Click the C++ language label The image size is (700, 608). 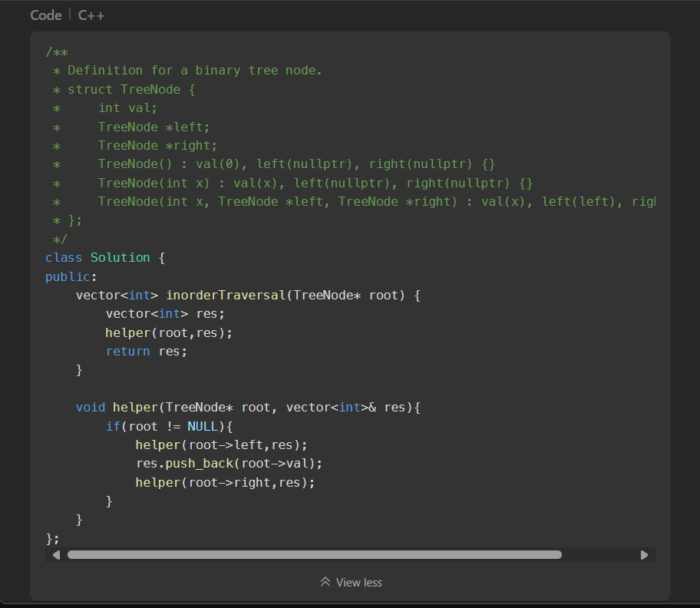pos(91,15)
